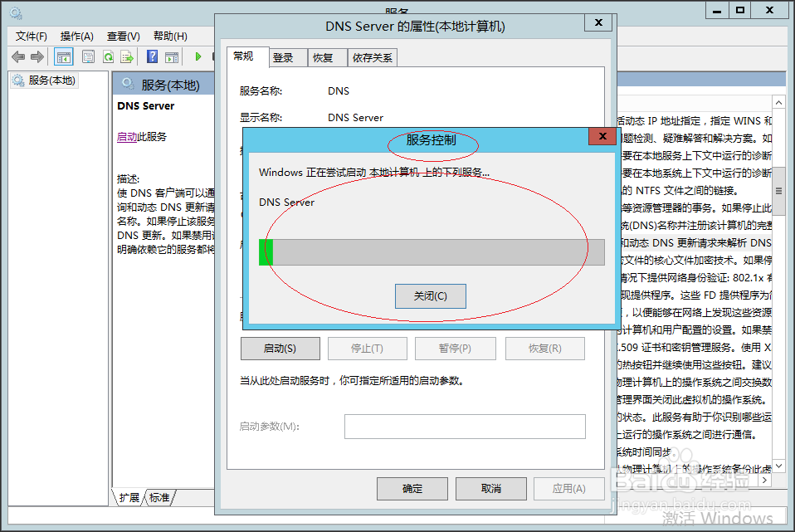The image size is (795, 532).
Task: Close the DNS Server properties dialog
Action: [x=598, y=22]
